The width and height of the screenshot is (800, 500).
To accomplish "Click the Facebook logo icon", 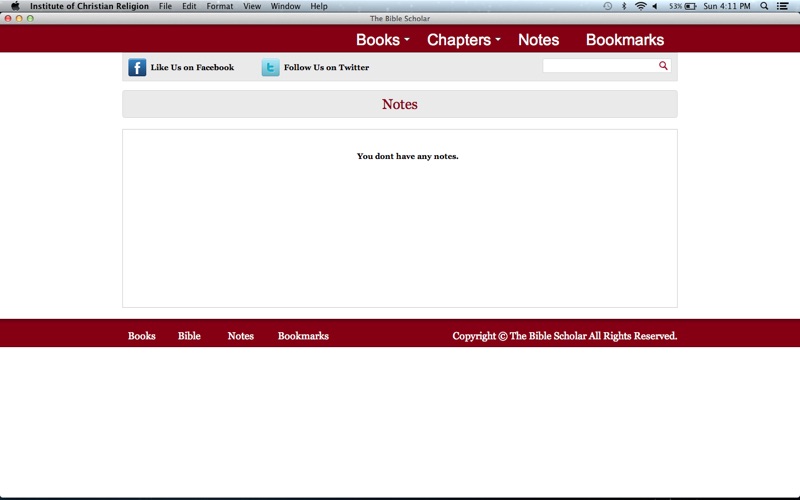I will [x=137, y=67].
